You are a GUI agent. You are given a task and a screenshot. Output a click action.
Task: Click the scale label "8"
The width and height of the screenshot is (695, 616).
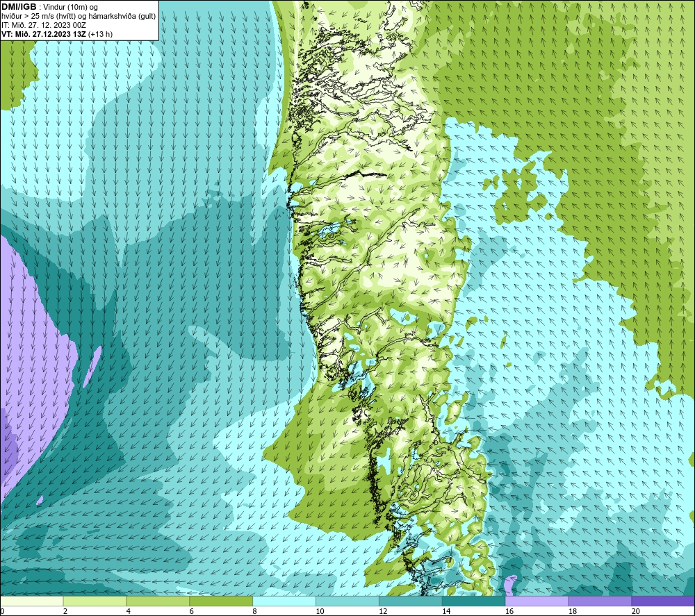[x=255, y=612]
